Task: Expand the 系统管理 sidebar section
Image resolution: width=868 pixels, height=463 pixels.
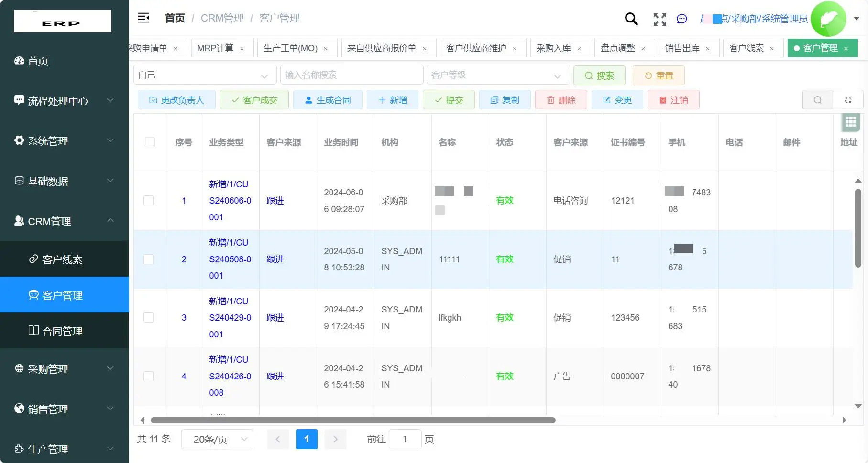Action: (x=47, y=140)
